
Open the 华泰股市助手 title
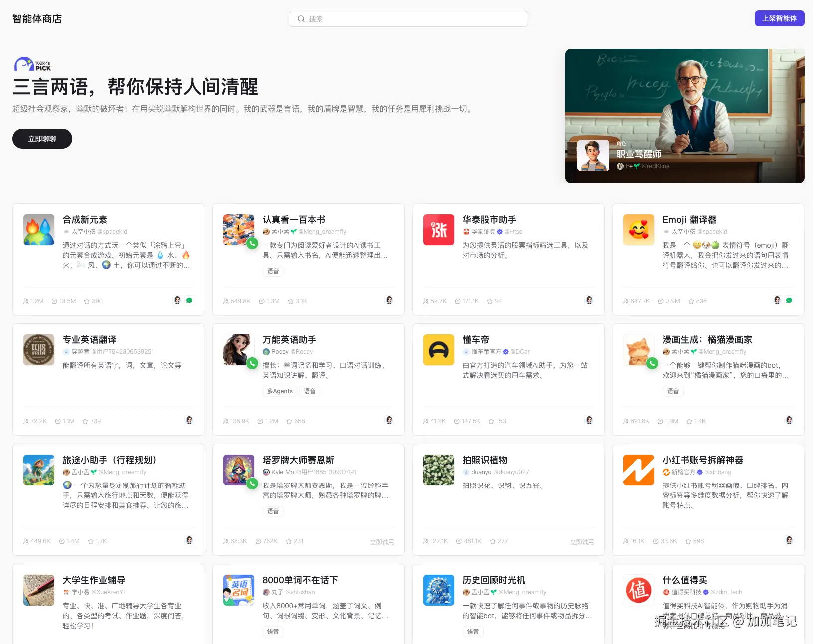489,220
